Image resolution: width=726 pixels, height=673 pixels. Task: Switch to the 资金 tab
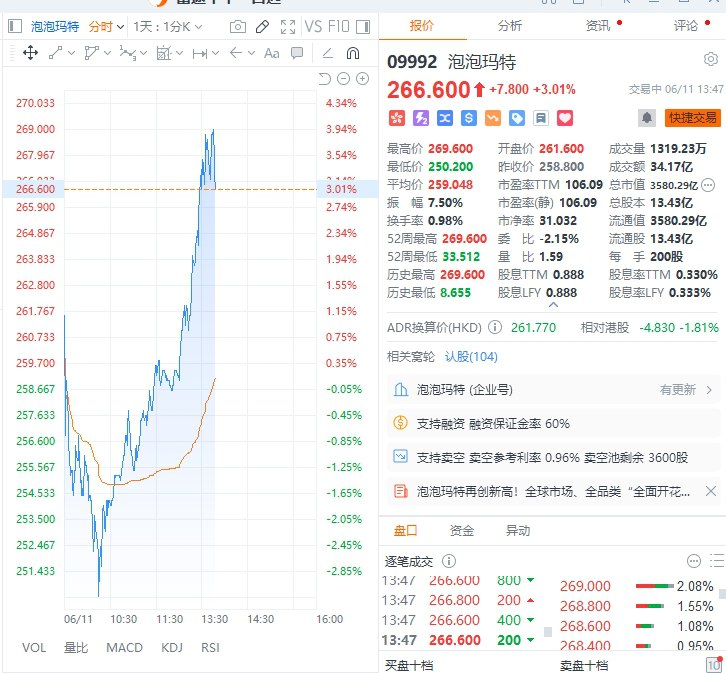462,530
